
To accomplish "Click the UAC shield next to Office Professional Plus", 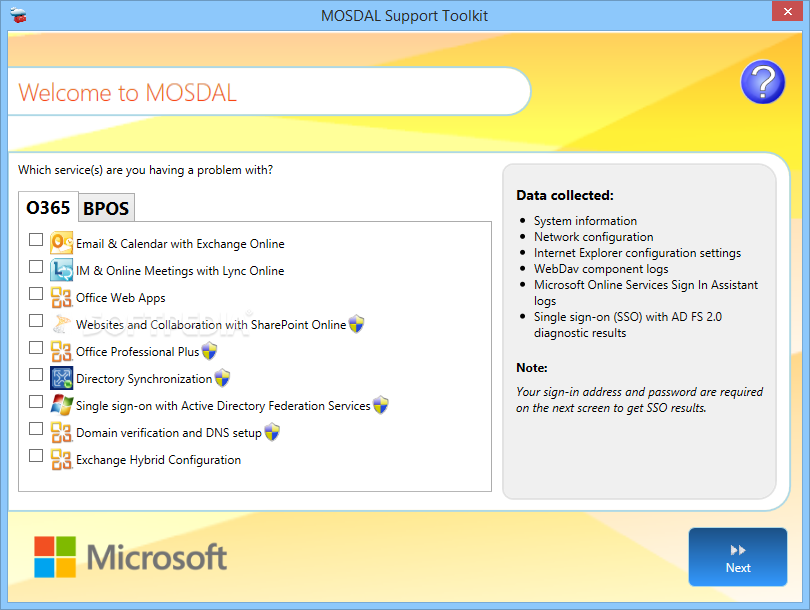I will point(209,351).
